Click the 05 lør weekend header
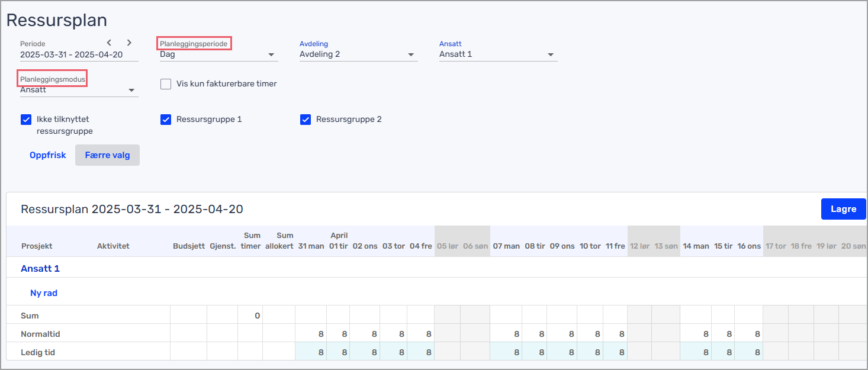This screenshot has width=868, height=370. [448, 246]
